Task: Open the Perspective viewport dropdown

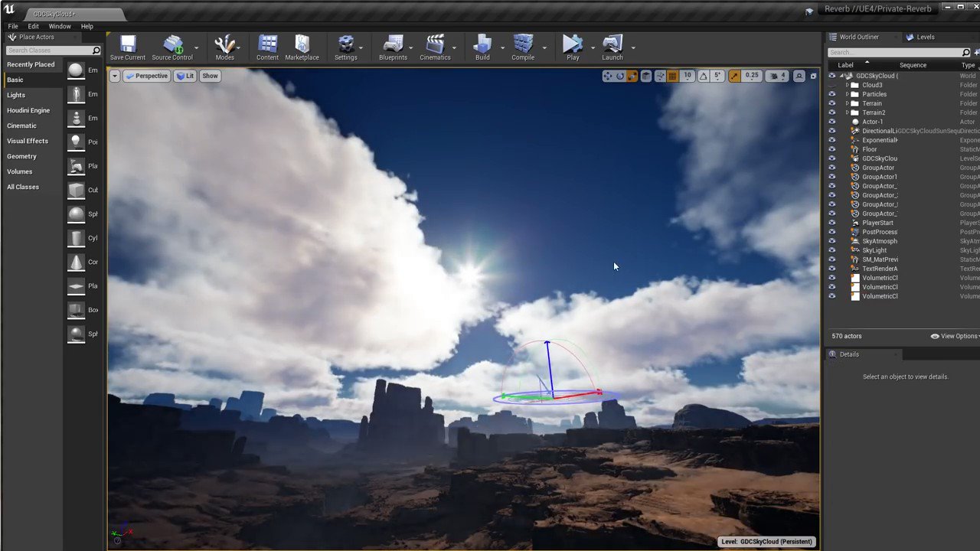Action: (x=147, y=76)
